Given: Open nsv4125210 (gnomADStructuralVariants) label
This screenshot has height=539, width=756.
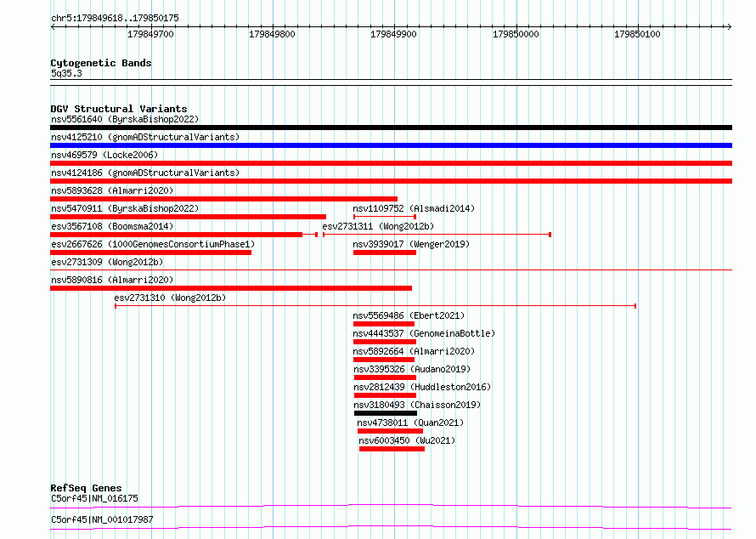Looking at the screenshot, I should (x=145, y=137).
